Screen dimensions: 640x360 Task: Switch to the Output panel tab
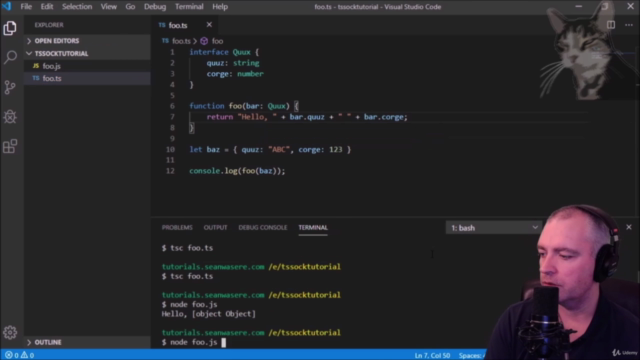(216, 227)
